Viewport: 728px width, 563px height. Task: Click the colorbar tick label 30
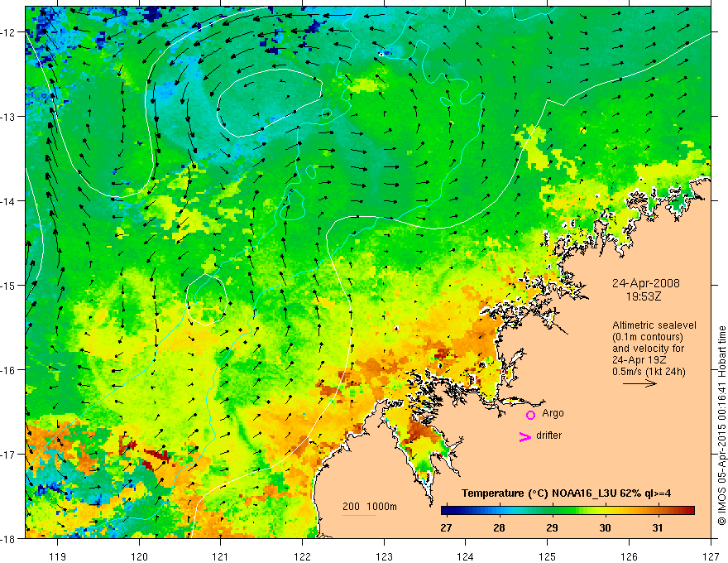click(x=605, y=528)
